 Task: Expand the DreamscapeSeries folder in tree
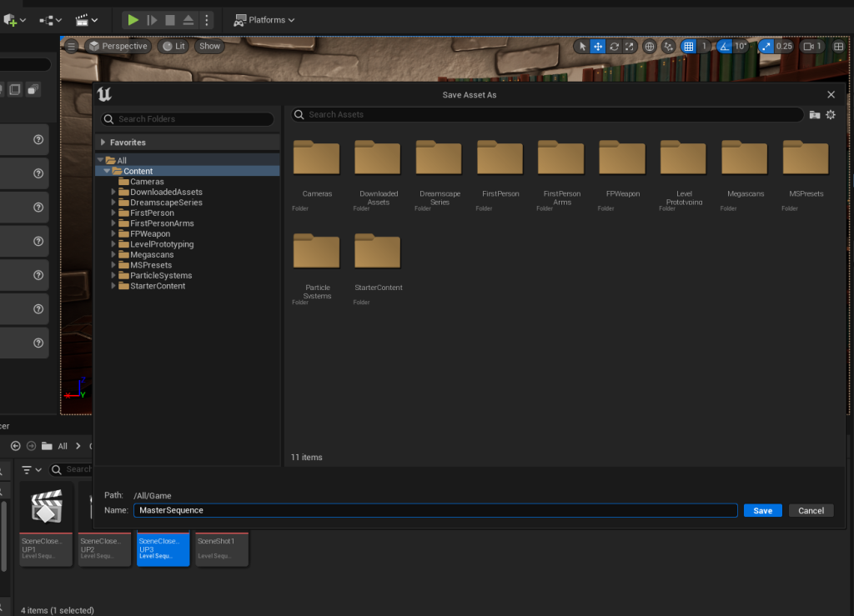point(113,203)
